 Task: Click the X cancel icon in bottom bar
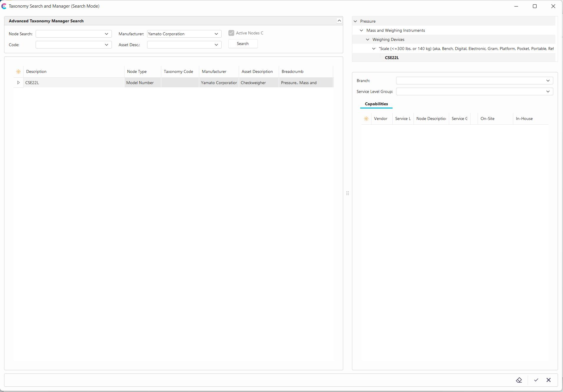(549, 380)
